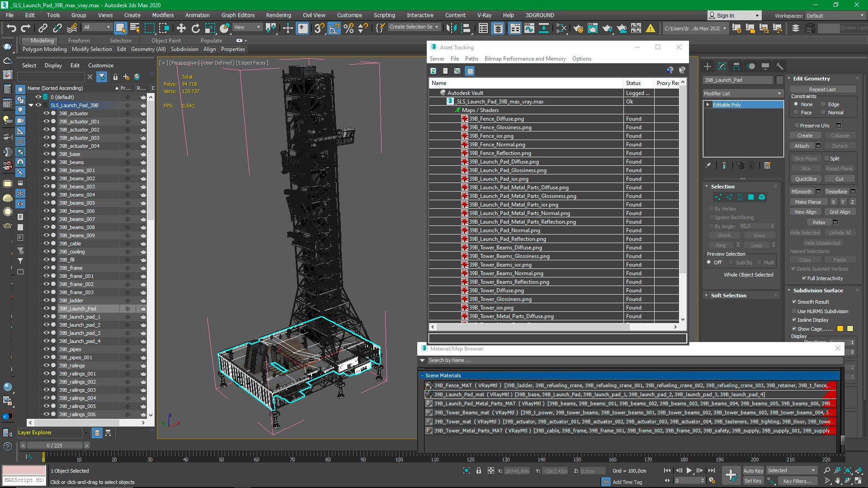Click the Attach button
This screenshot has width=868, height=488.
point(802,146)
